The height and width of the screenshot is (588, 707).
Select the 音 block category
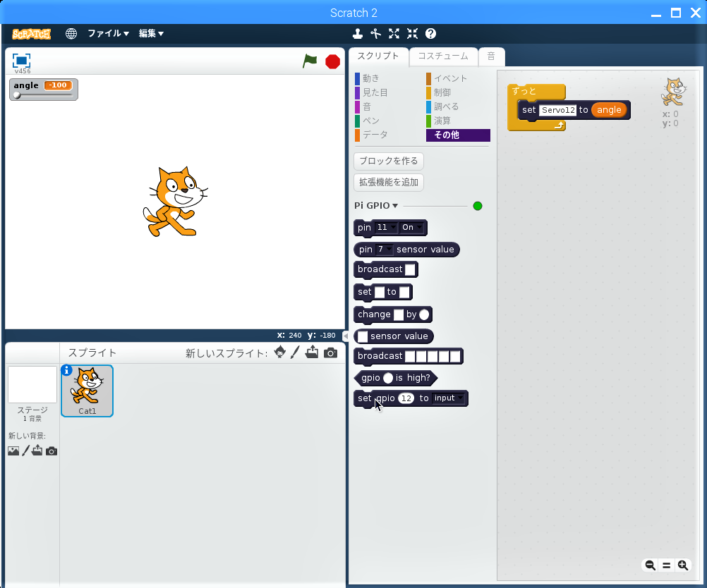[x=367, y=106]
